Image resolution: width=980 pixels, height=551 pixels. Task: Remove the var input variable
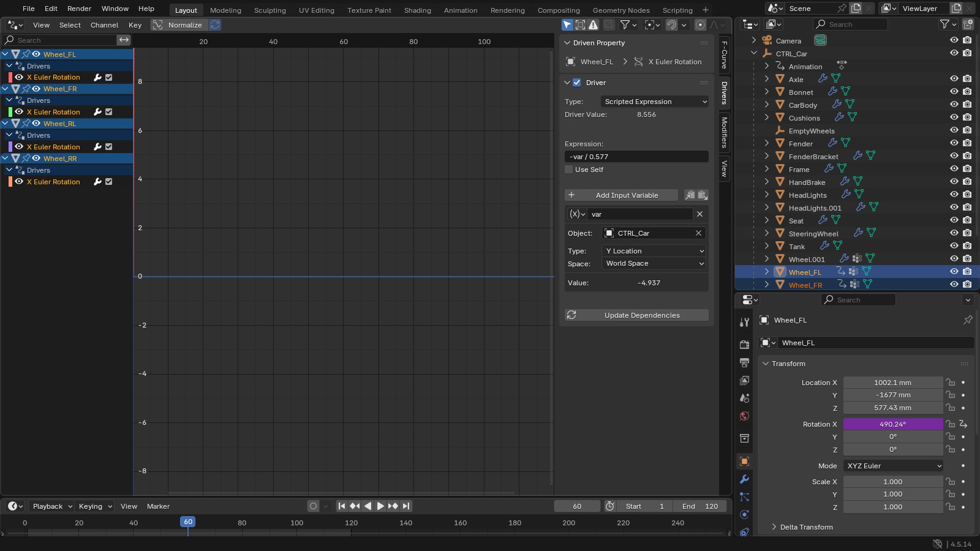tap(699, 214)
